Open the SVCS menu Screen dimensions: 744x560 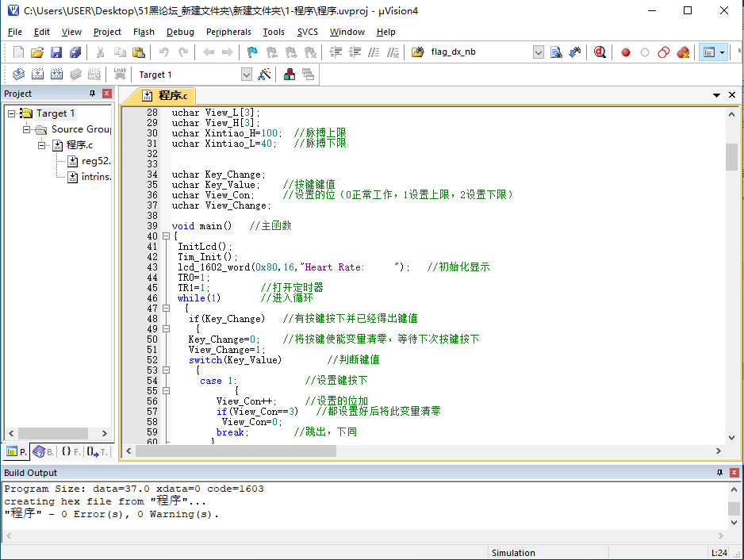[x=308, y=32]
